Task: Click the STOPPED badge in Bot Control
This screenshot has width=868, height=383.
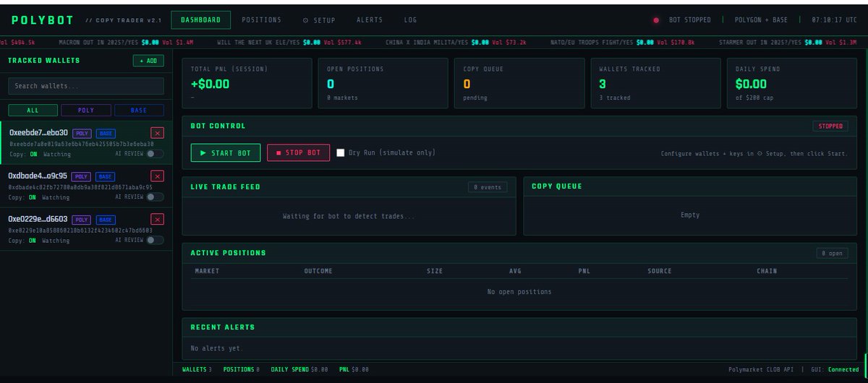Action: tap(830, 126)
